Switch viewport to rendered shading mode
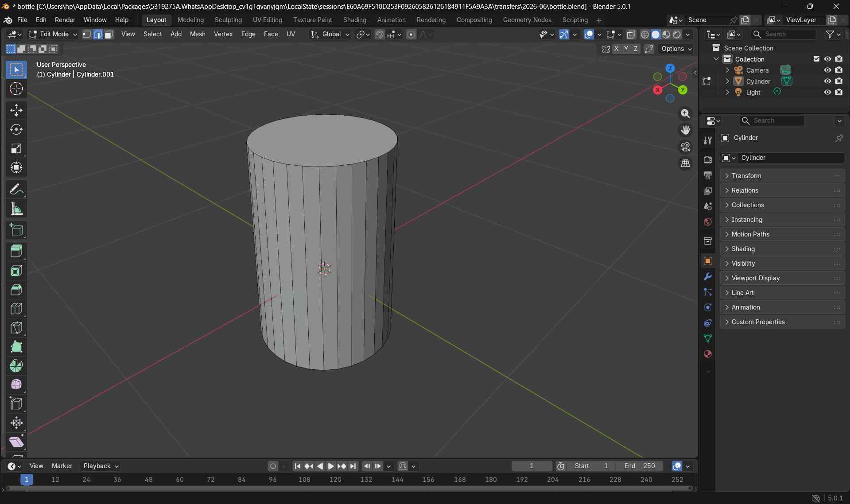 tap(677, 35)
